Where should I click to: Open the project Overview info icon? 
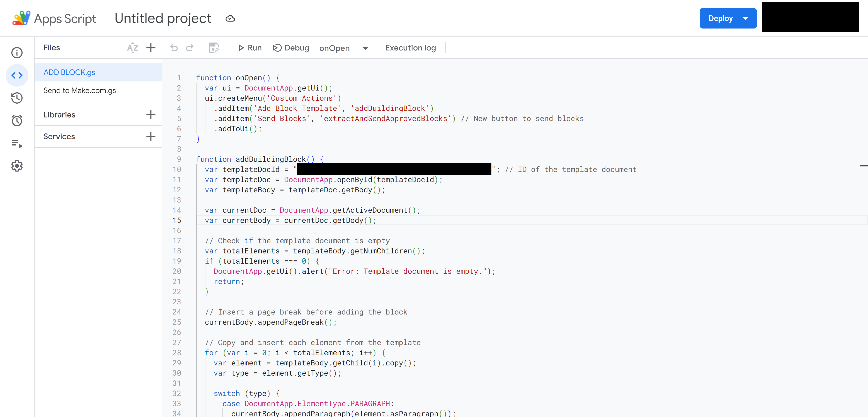click(x=17, y=53)
